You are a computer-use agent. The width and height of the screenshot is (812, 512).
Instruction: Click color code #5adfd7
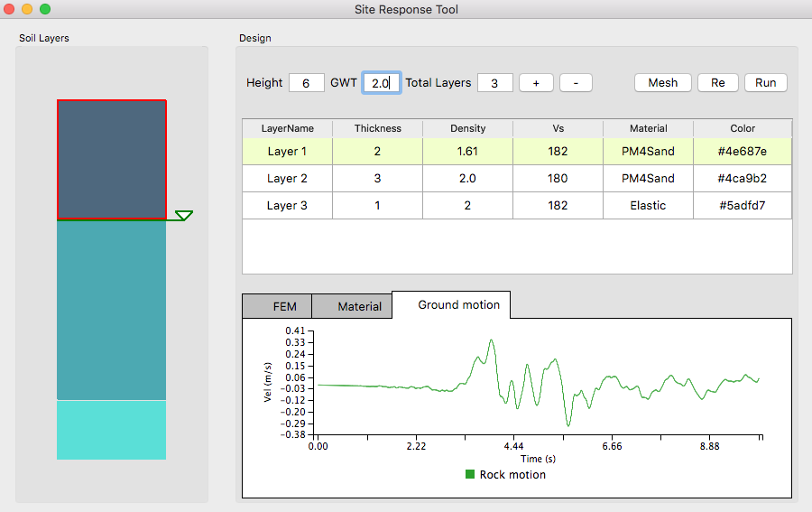point(743,205)
